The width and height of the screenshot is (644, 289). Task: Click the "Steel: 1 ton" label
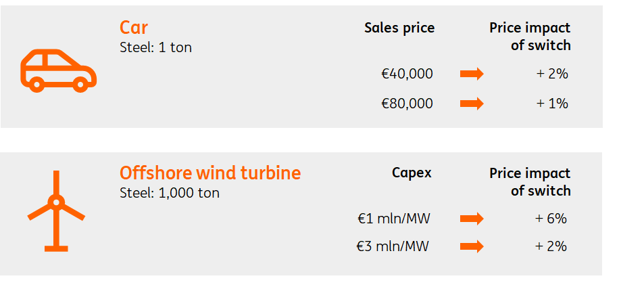tap(155, 48)
